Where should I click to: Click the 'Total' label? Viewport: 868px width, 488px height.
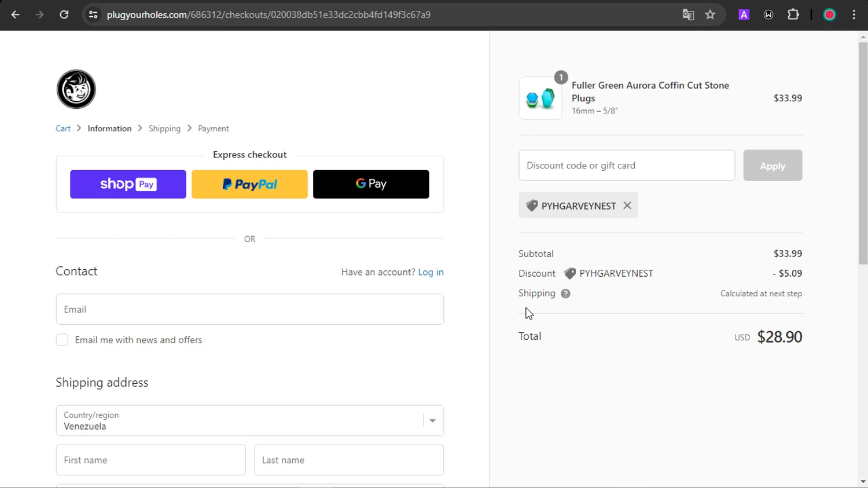click(529, 336)
